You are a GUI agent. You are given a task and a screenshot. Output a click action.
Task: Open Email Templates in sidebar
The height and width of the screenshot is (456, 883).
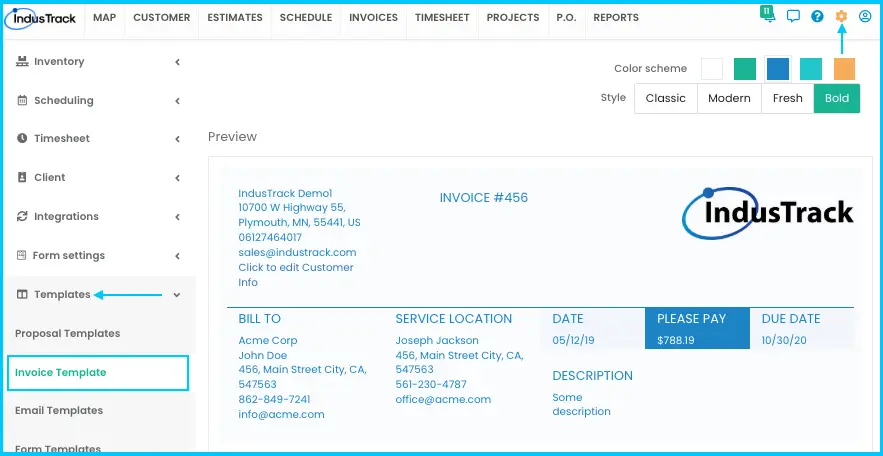coord(59,410)
